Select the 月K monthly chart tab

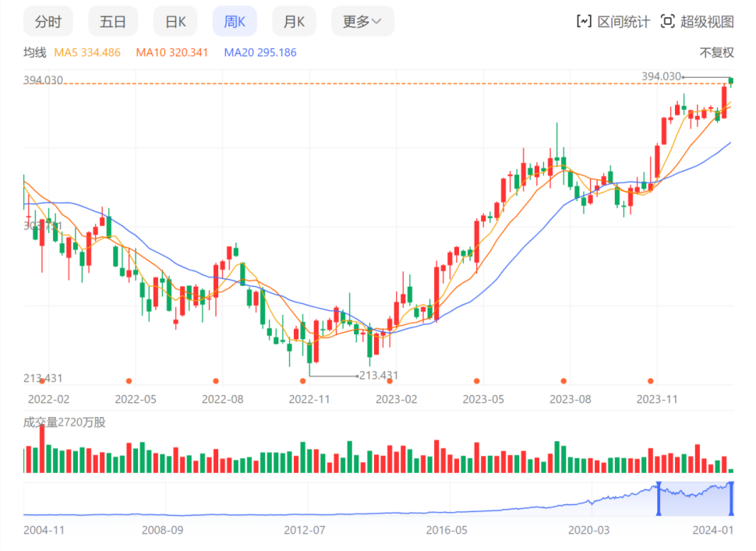click(294, 22)
